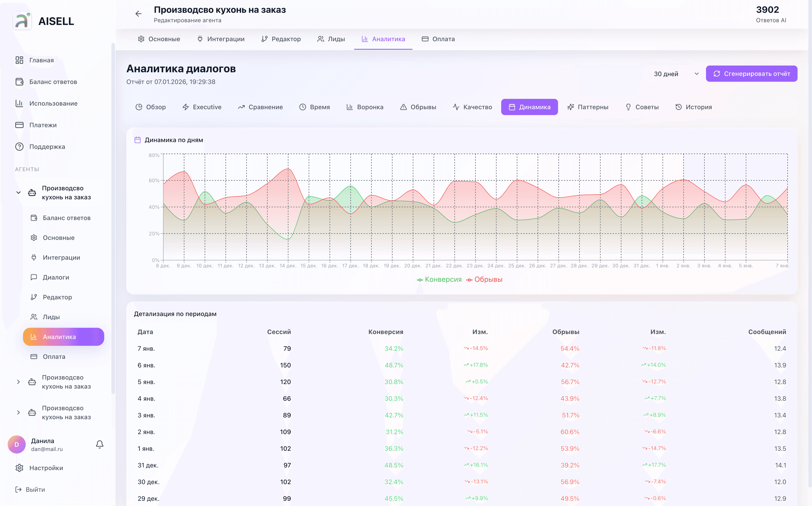This screenshot has width=812, height=506.
Task: Open Поддержка help icon item
Action: tap(19, 147)
